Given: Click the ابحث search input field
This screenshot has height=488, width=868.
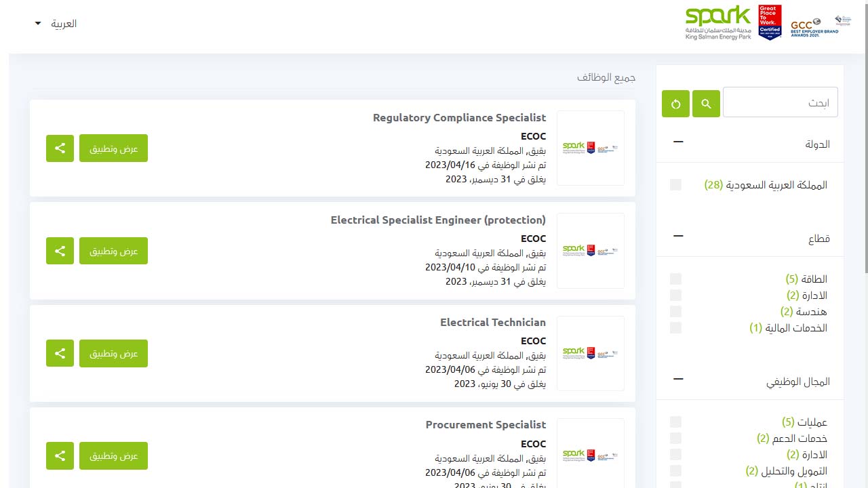Looking at the screenshot, I should 781,102.
